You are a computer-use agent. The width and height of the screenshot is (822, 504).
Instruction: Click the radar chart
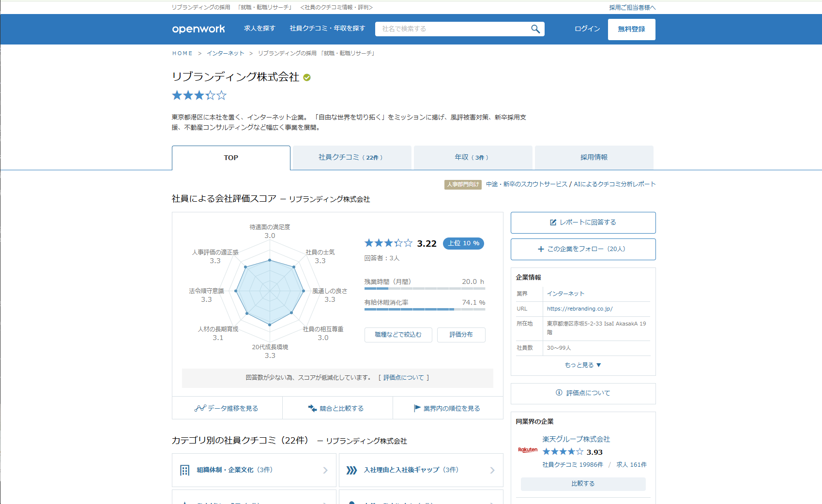click(x=270, y=291)
